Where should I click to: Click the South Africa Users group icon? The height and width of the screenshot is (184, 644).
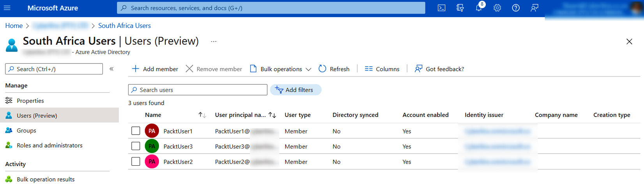click(x=12, y=45)
